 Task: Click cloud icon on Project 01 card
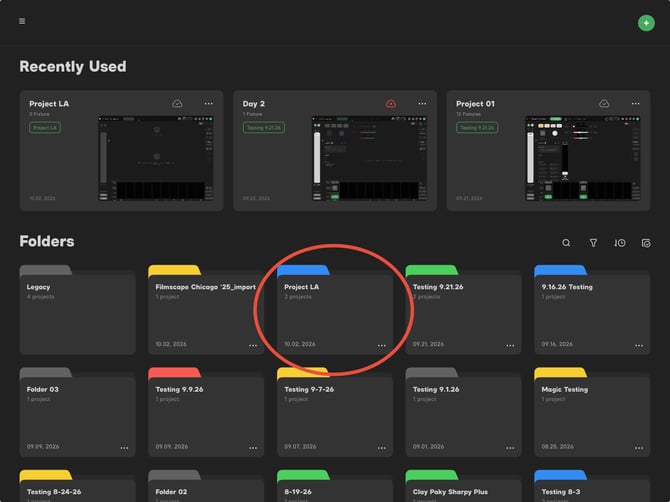click(604, 103)
